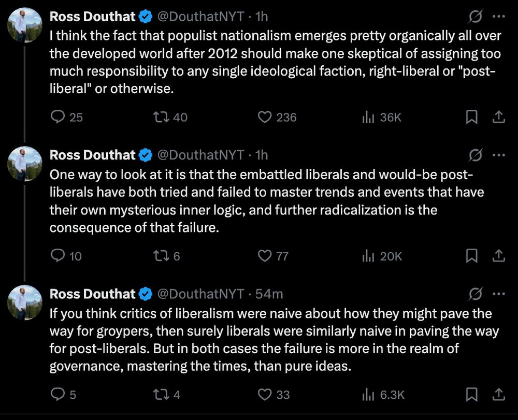
Task: Open more options menu on first tweet
Action: click(x=499, y=16)
